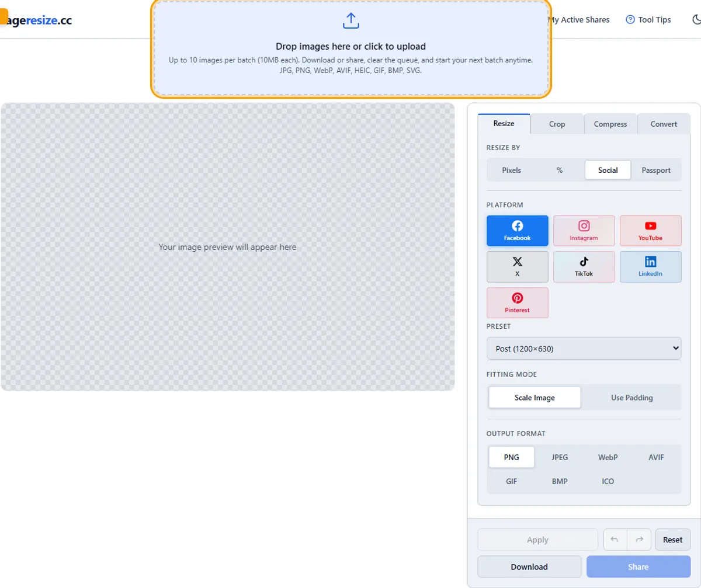The height and width of the screenshot is (588, 701).
Task: Click the undo arrow icon
Action: [x=615, y=540]
